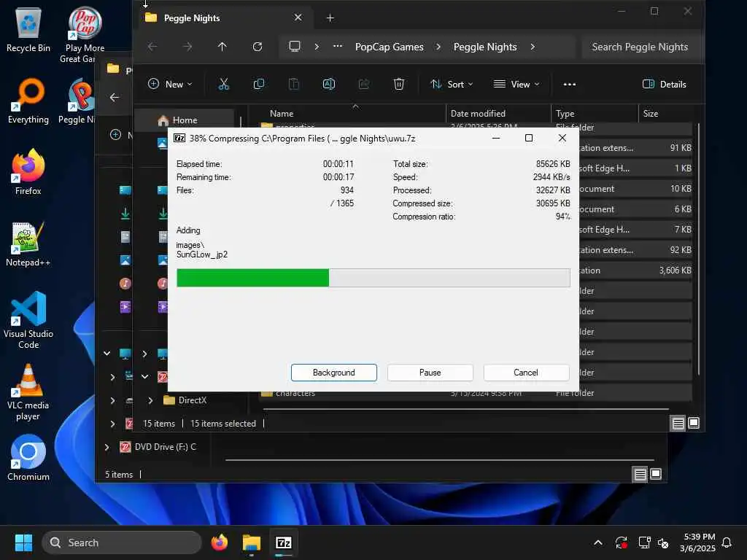Select PopCap Games breadcrumb
The width and height of the screenshot is (747, 560).
[390, 47]
